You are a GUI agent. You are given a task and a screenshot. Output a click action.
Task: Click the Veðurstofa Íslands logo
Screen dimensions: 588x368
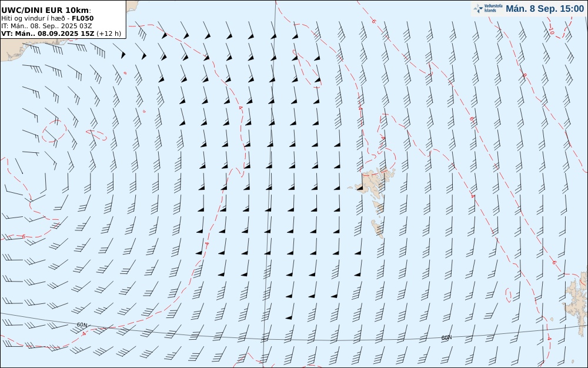[x=488, y=8]
